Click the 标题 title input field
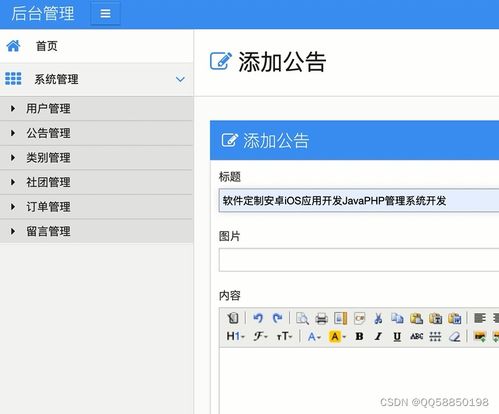This screenshot has height=414, width=499. click(359, 200)
